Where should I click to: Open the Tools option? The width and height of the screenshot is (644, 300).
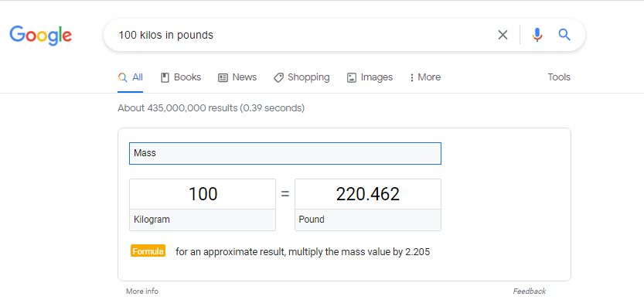coord(559,77)
